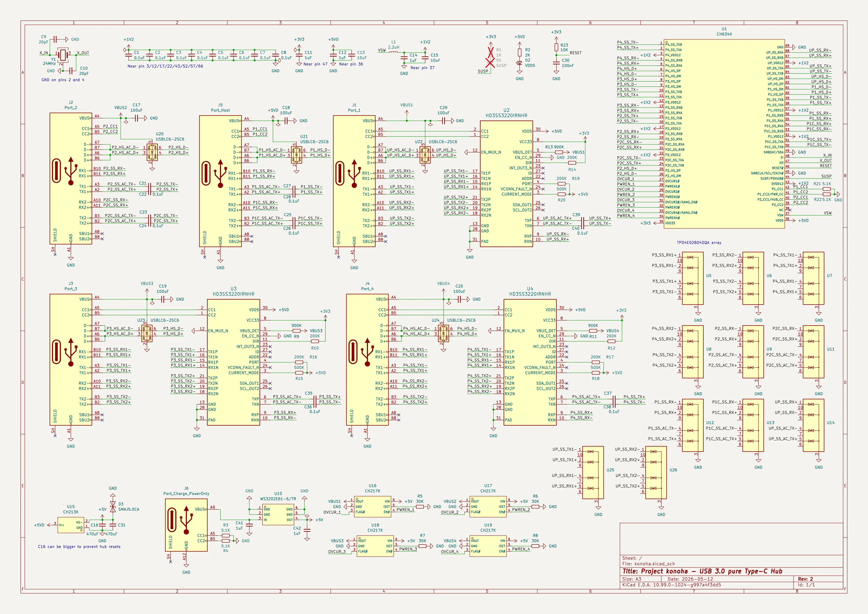The width and height of the screenshot is (868, 614).
Task: Click the title 'Project konoha – USB 3.0 pure Type-C Hub'
Action: [703, 571]
